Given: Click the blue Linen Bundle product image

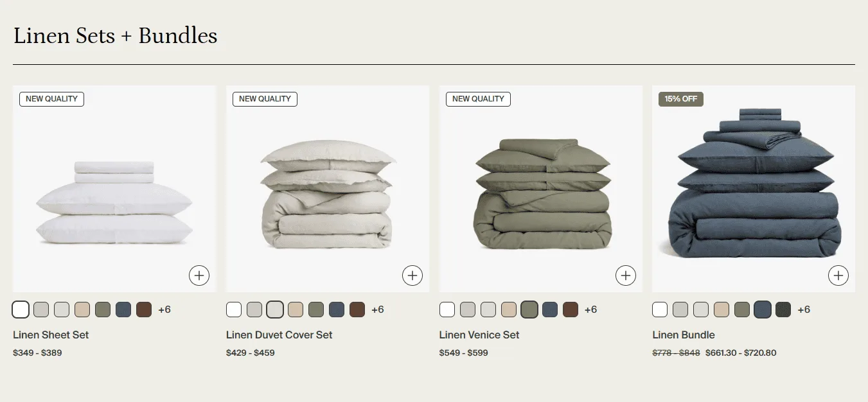Looking at the screenshot, I should pyautogui.click(x=754, y=189).
